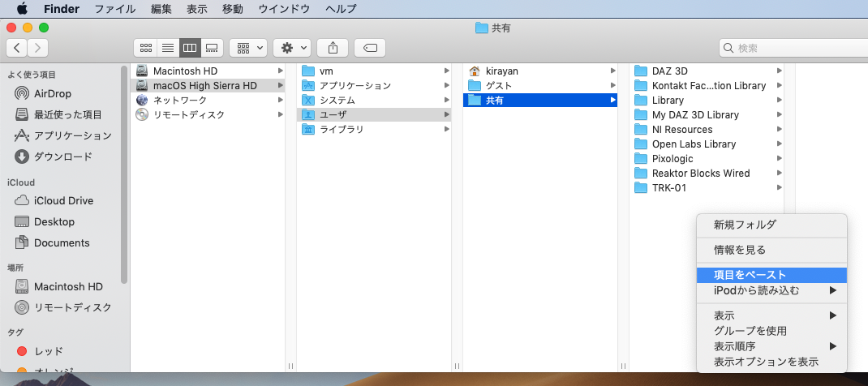Go back with the left chevron button

click(x=16, y=48)
